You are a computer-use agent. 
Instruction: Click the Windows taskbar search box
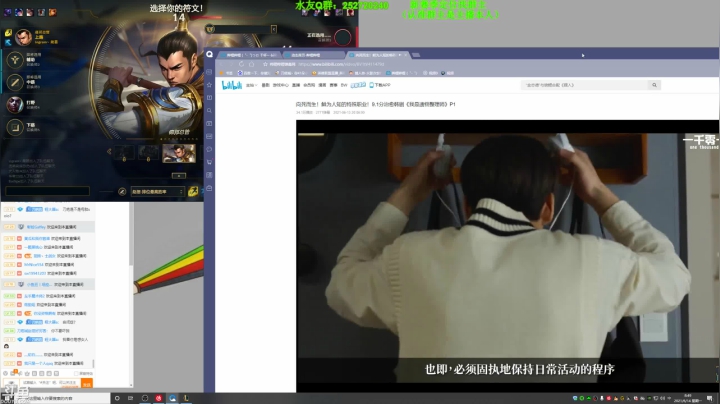56,398
